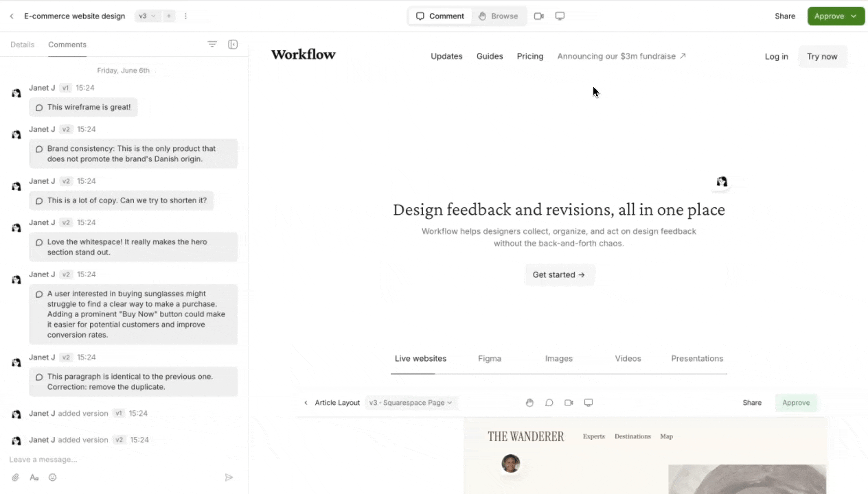Click the round profile photo in the Wanderer preview
The width and height of the screenshot is (868, 494).
(510, 464)
